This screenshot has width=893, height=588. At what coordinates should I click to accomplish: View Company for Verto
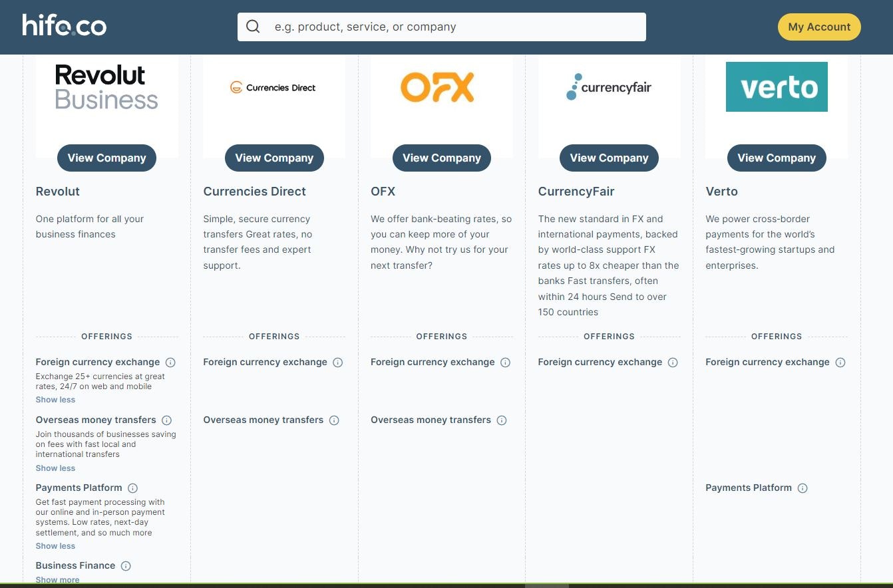click(x=777, y=158)
